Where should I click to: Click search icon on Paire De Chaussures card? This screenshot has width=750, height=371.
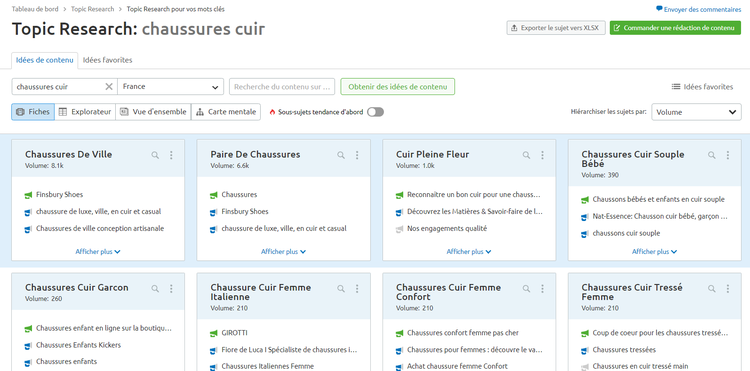tap(341, 155)
